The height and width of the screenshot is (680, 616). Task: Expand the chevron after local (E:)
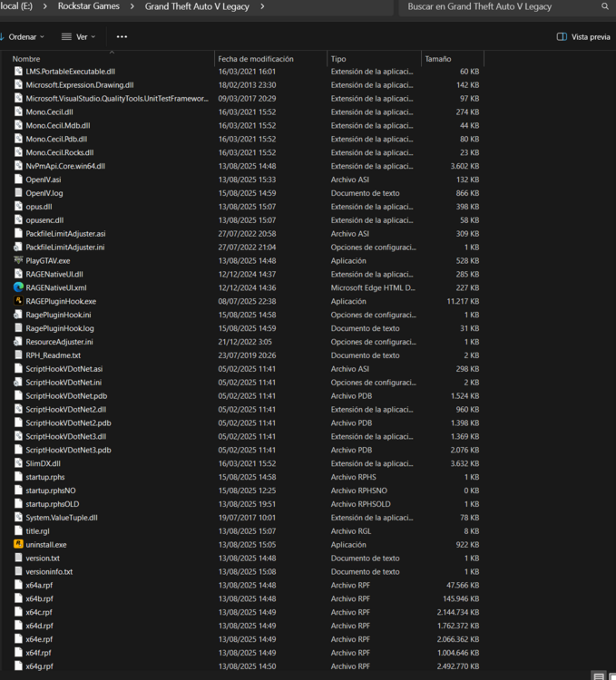44,6
